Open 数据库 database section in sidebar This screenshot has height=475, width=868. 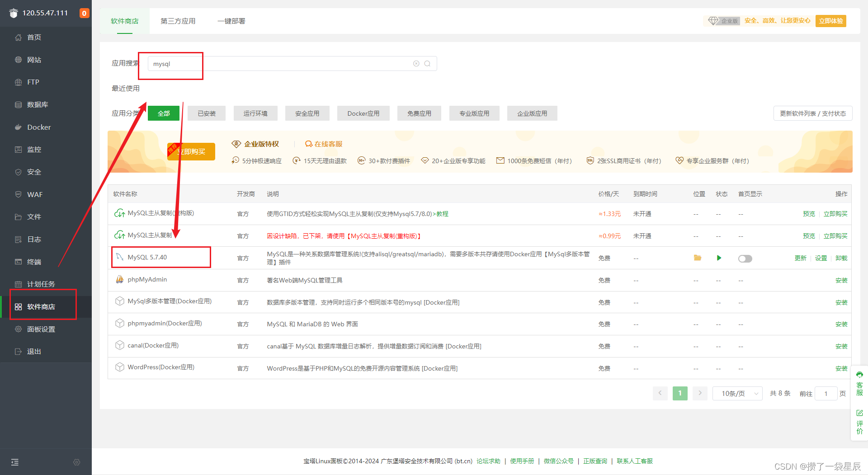pyautogui.click(x=38, y=104)
